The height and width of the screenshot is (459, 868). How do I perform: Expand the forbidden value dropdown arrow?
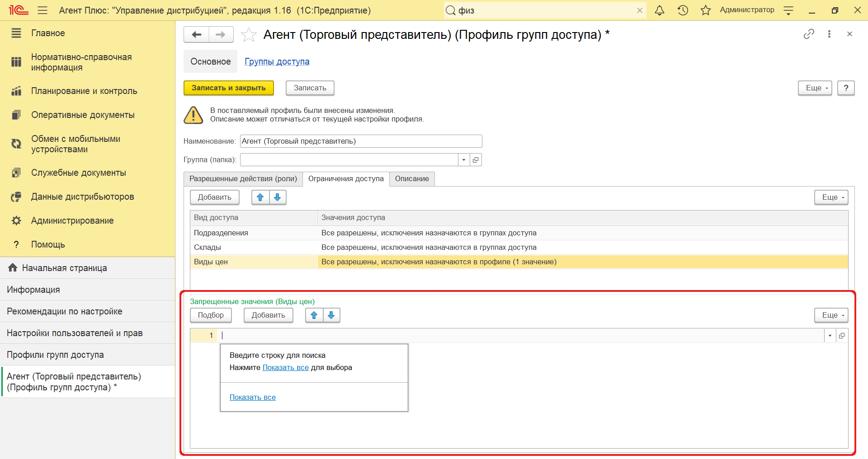tap(830, 335)
